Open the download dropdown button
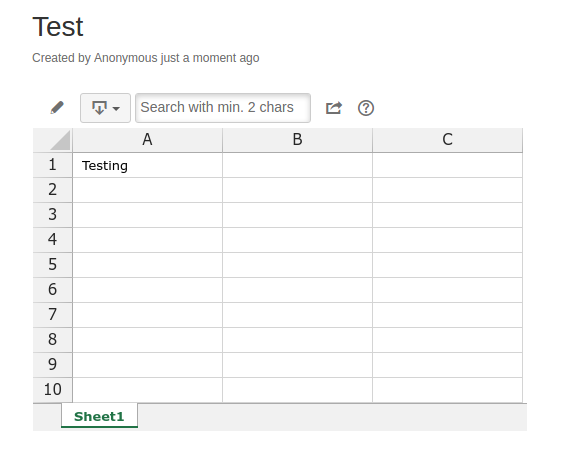 (x=105, y=108)
